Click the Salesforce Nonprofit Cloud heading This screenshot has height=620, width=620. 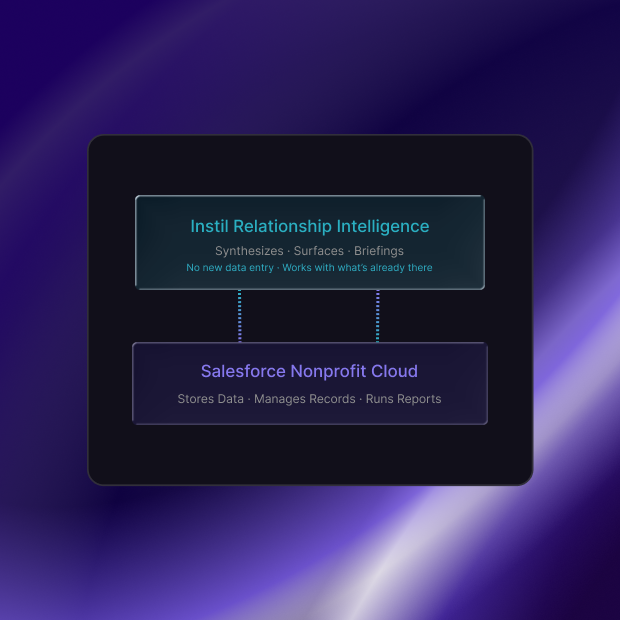coord(309,371)
